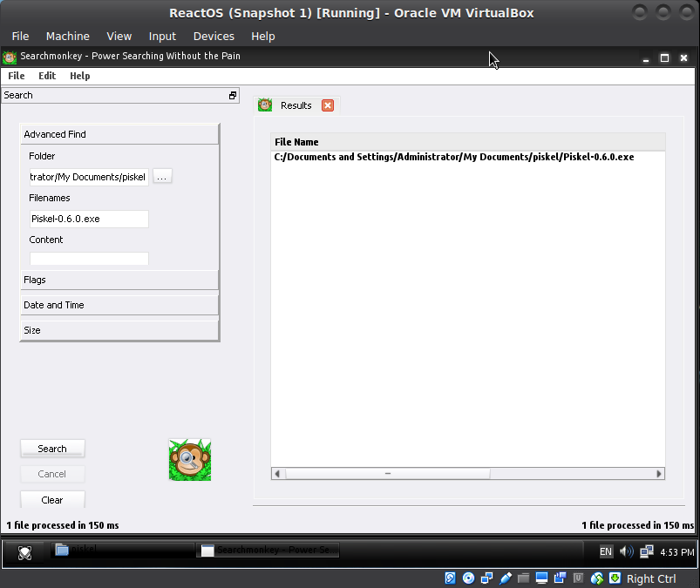Click results scrollbar right arrow
The image size is (700, 588).
click(x=659, y=474)
